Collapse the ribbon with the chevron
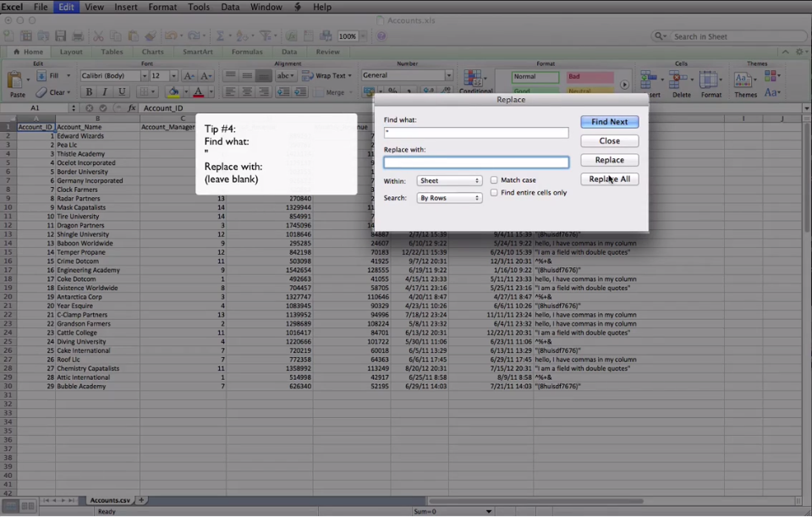Screen dimensions: 812x517 click(x=786, y=52)
